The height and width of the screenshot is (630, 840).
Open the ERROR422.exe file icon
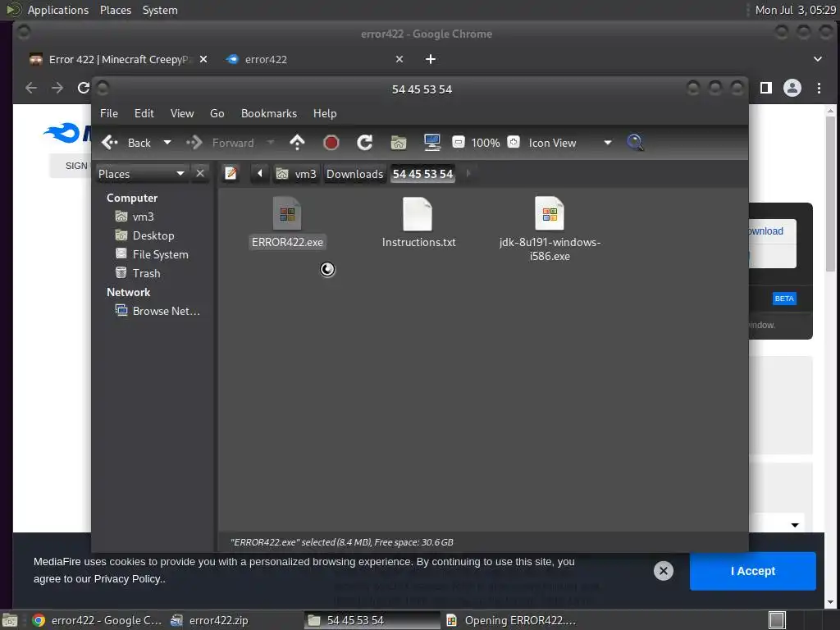(x=287, y=214)
